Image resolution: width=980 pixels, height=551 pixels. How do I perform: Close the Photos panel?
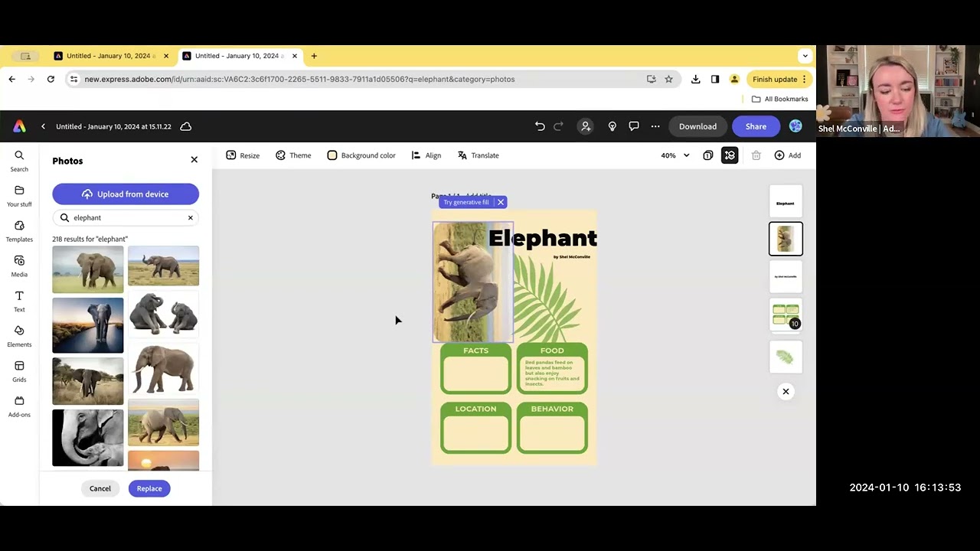(194, 160)
